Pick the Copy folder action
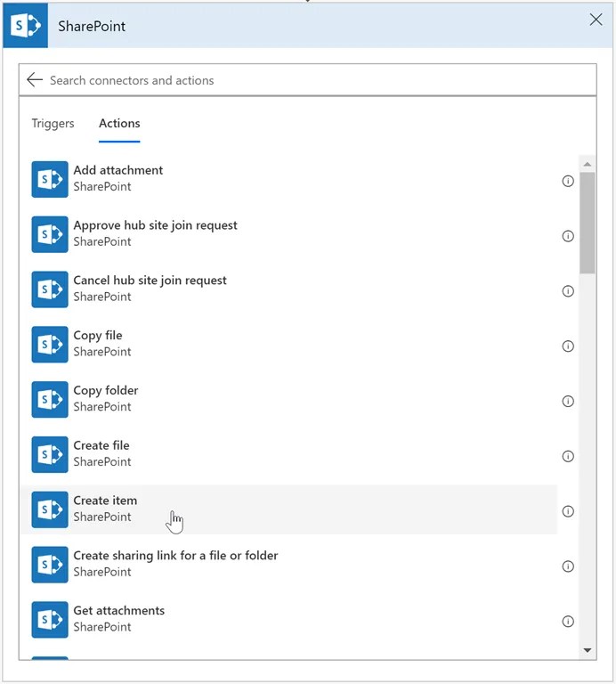The height and width of the screenshot is (684, 616). 288,399
